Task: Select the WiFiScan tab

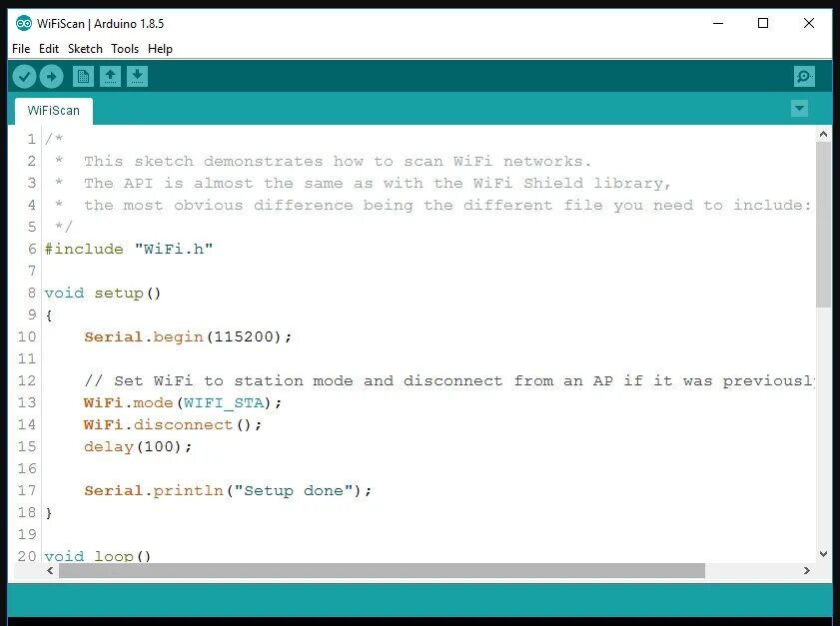Action: pyautogui.click(x=54, y=111)
